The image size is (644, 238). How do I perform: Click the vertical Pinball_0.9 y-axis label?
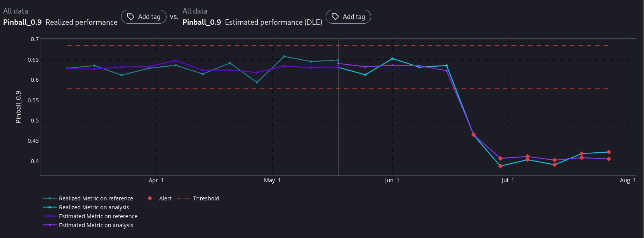coord(18,107)
